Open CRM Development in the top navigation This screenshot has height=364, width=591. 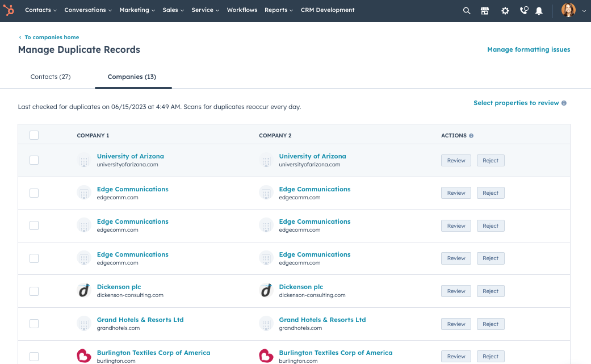328,10
